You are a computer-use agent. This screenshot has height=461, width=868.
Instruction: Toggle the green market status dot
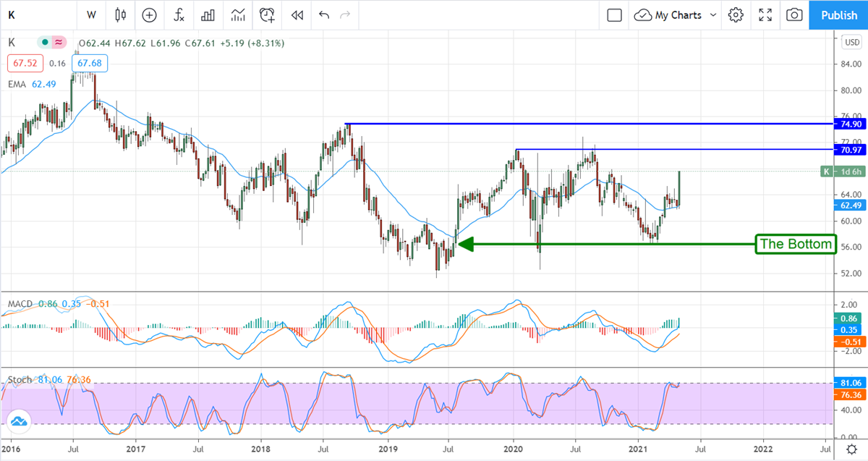point(46,43)
